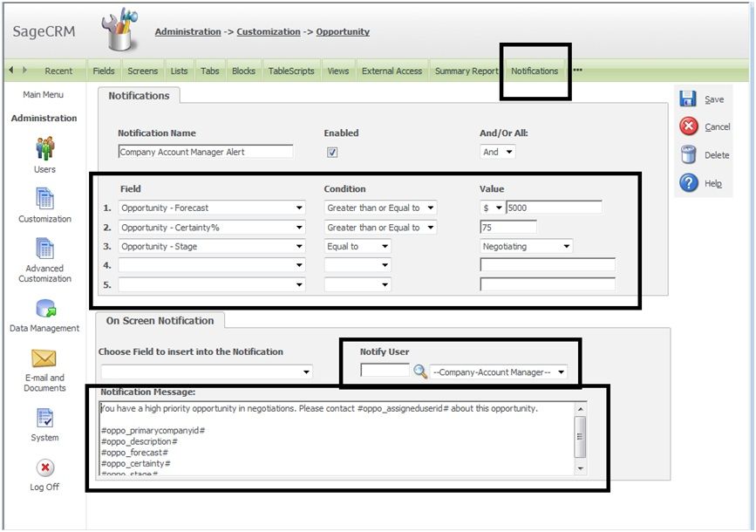Image resolution: width=756 pixels, height=532 pixels.
Task: Switch to the Views tab
Action: tap(338, 71)
